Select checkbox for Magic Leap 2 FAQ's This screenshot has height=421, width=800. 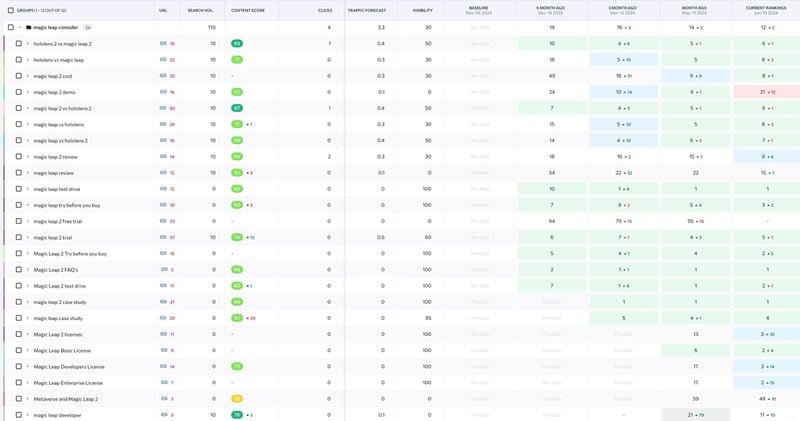(x=19, y=269)
